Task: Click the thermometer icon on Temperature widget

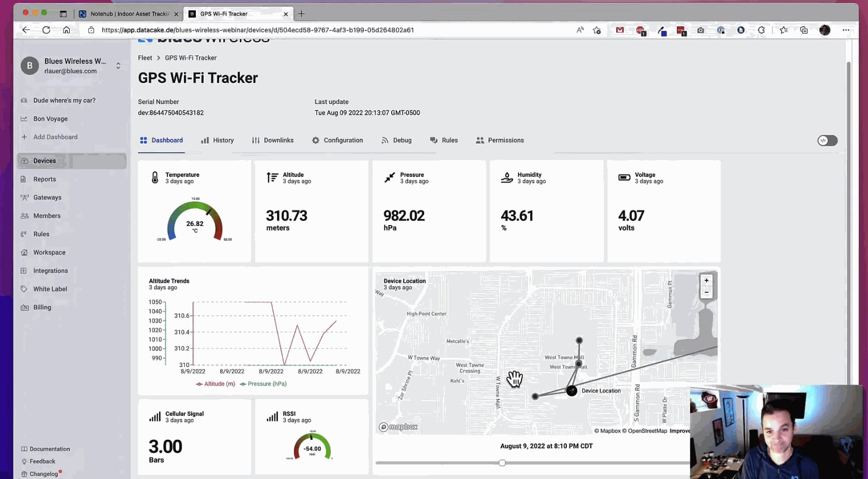Action: click(x=155, y=178)
